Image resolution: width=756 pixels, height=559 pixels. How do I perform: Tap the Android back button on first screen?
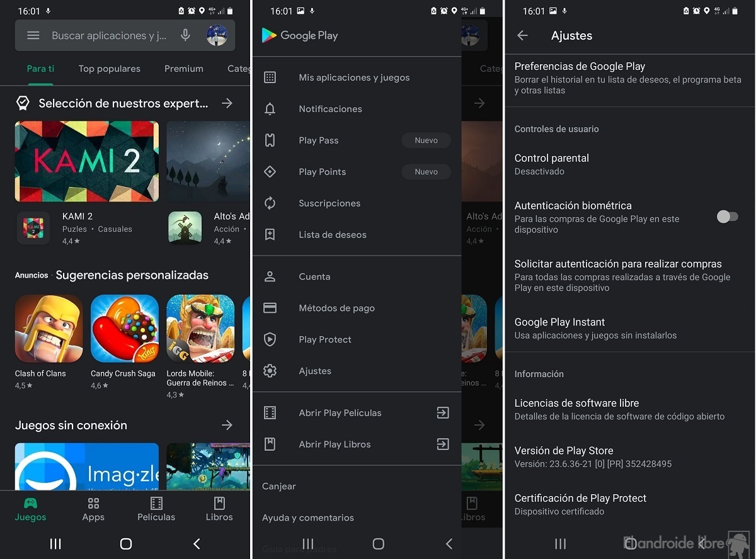point(197,544)
